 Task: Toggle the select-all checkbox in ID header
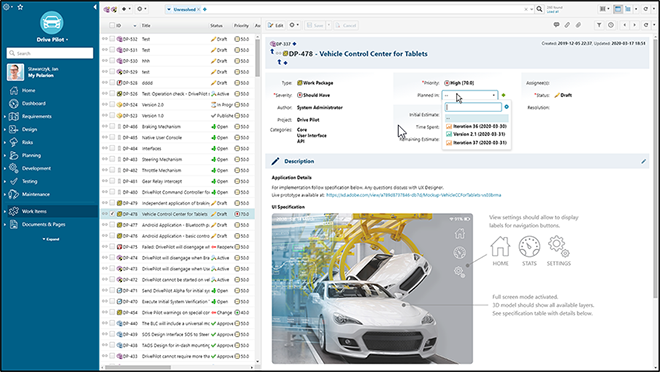[112, 26]
